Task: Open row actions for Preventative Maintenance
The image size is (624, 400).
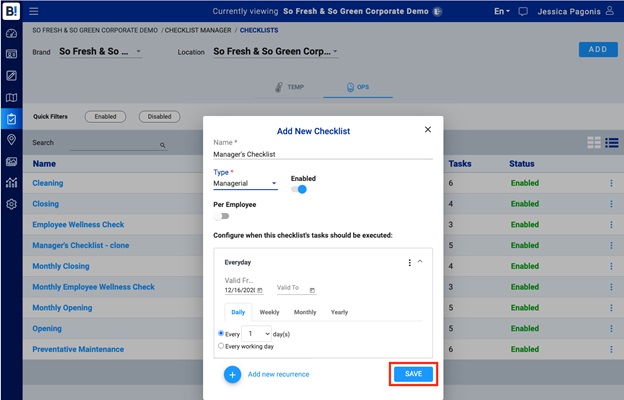Action: click(611, 349)
